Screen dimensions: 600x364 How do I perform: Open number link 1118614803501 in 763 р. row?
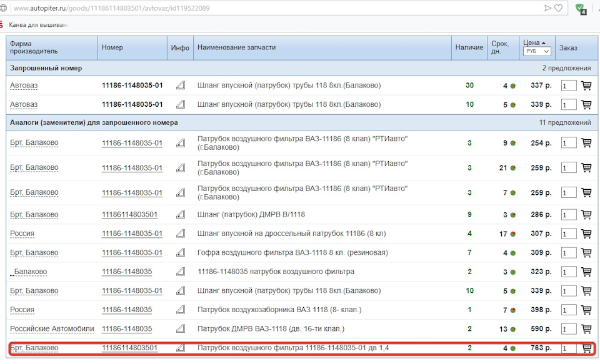point(129,348)
